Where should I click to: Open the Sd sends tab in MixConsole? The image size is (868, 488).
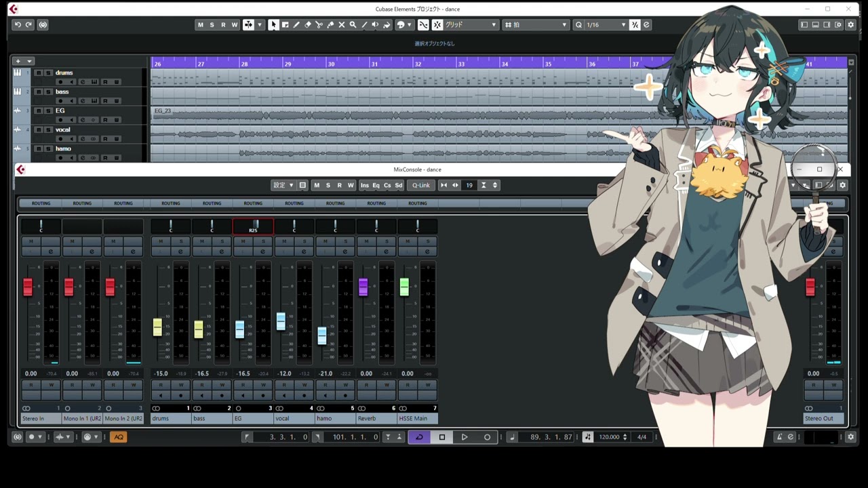tap(399, 185)
